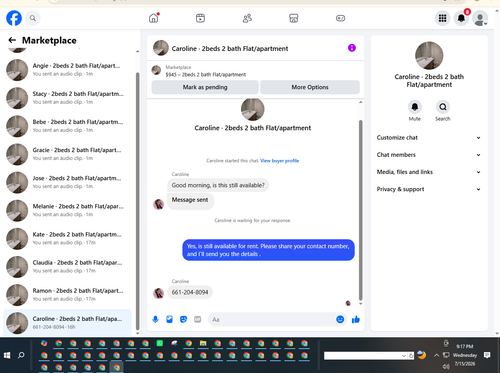This screenshot has height=373, width=500.
Task: Select Caroline's highlighted conversation row
Action: 68,323
